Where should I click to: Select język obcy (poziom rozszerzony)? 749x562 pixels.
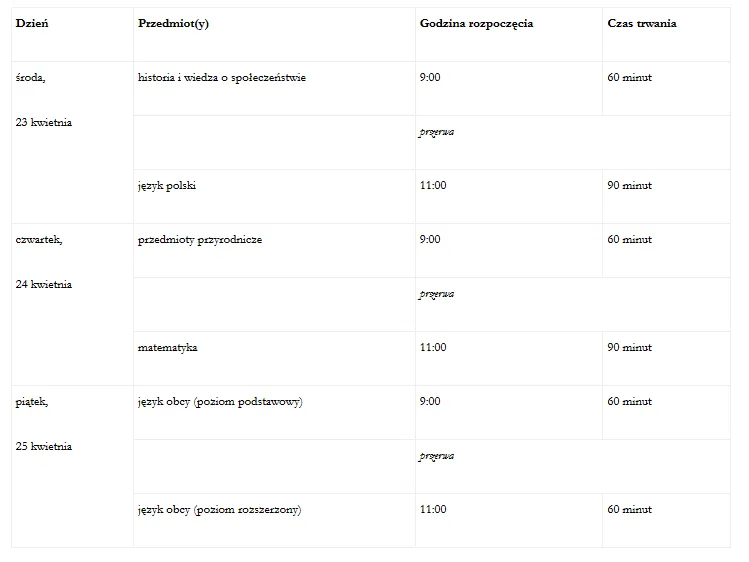tap(219, 509)
